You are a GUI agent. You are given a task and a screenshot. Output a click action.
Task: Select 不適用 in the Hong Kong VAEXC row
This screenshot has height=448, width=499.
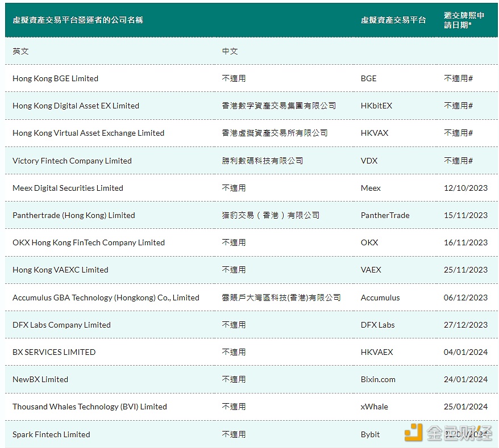click(234, 270)
